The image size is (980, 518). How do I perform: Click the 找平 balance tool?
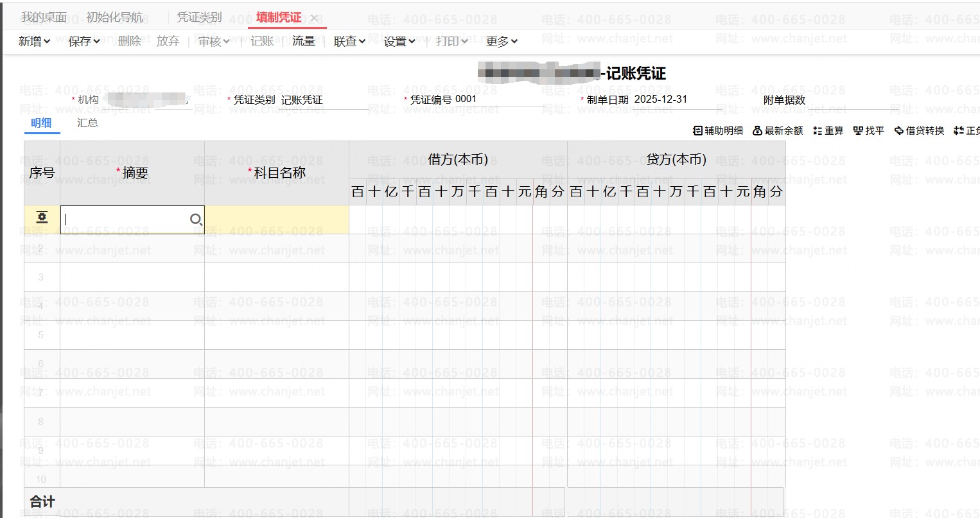click(868, 131)
